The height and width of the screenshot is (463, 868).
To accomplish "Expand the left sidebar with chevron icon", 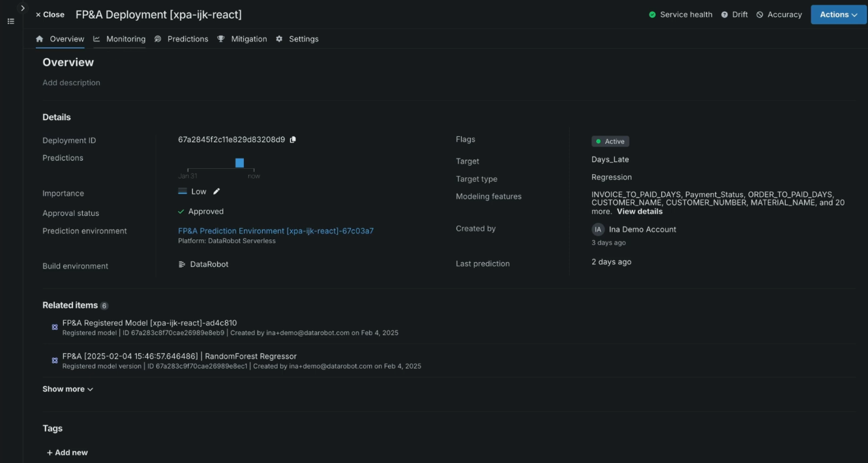I will click(22, 8).
